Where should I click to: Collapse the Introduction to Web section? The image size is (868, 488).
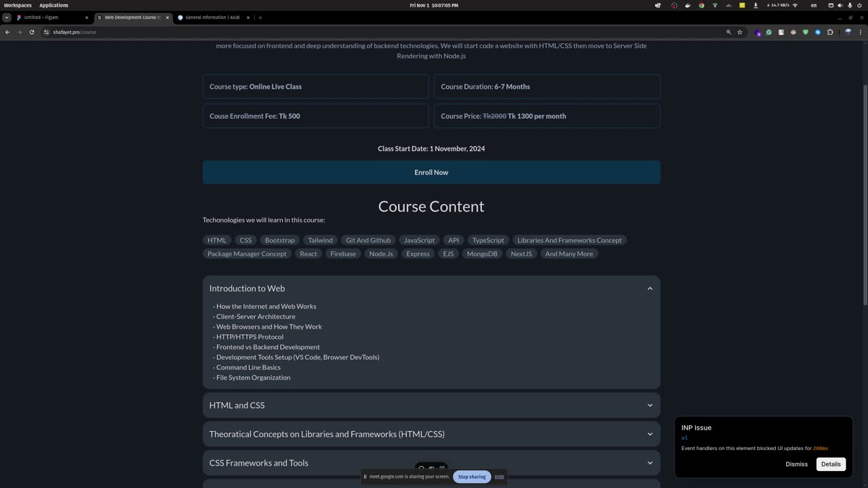431,288
